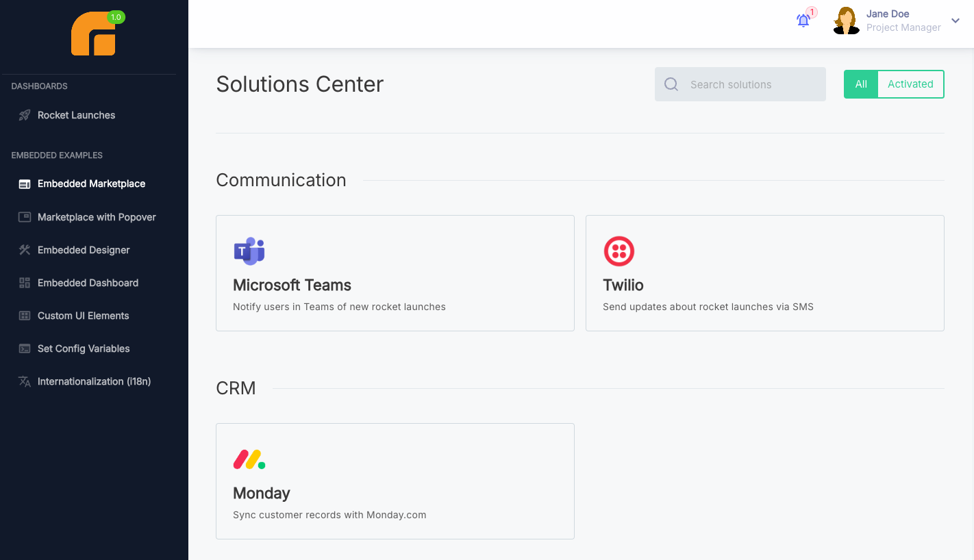Open the Microsoft Teams solution card

coord(395,272)
